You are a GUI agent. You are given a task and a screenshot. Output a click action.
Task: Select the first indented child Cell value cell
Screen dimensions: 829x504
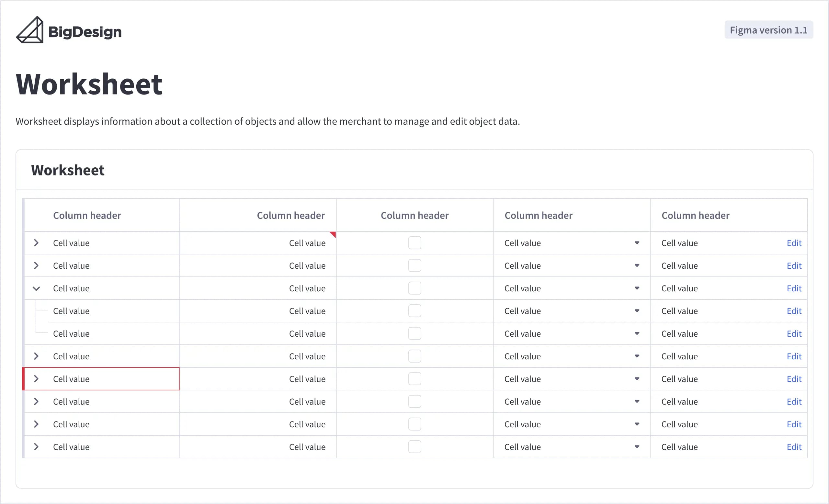click(x=102, y=311)
